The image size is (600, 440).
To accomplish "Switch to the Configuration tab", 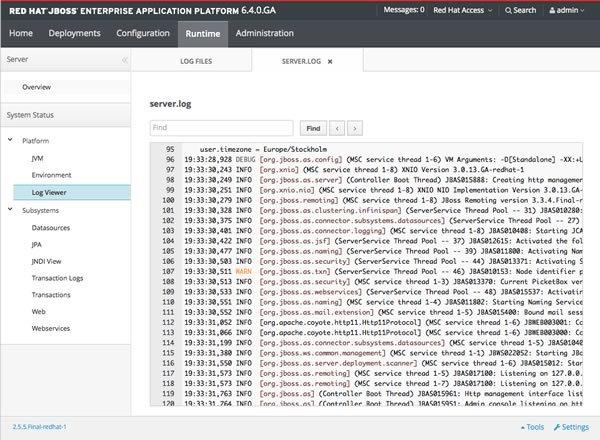I will click(142, 33).
